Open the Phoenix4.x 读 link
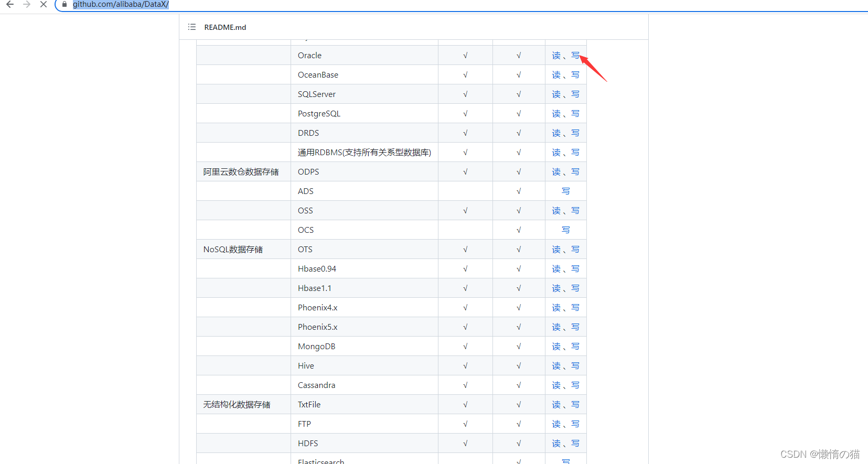The height and width of the screenshot is (464, 868). tap(556, 308)
